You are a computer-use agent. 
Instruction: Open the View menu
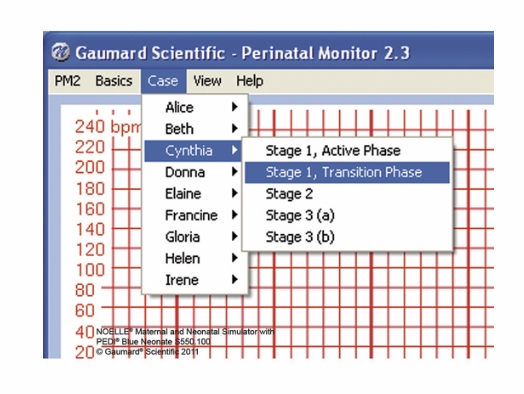tap(207, 81)
